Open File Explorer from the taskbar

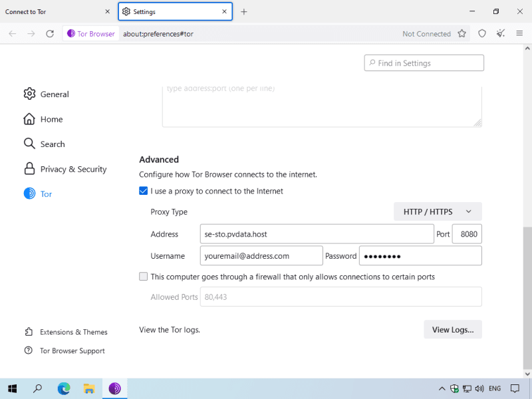click(89, 388)
